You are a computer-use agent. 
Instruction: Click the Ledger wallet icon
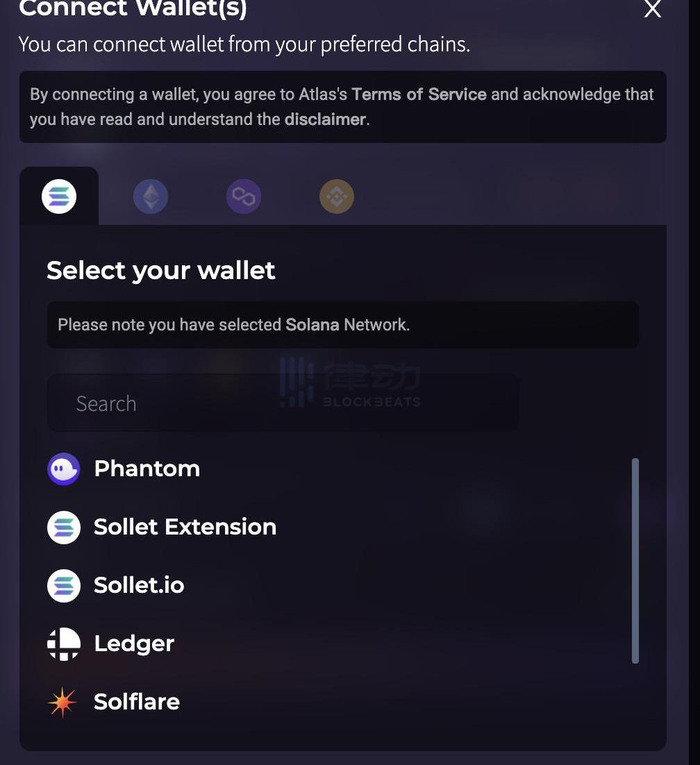point(64,644)
